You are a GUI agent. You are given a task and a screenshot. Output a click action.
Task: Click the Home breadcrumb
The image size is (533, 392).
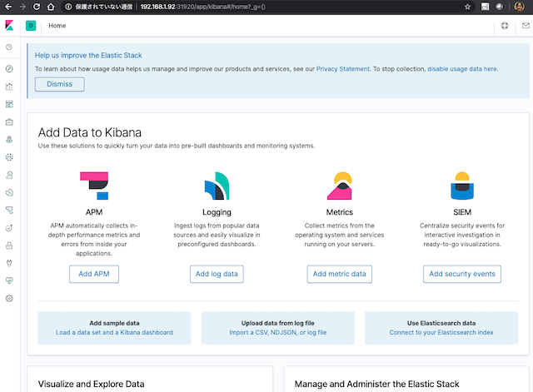(x=57, y=26)
